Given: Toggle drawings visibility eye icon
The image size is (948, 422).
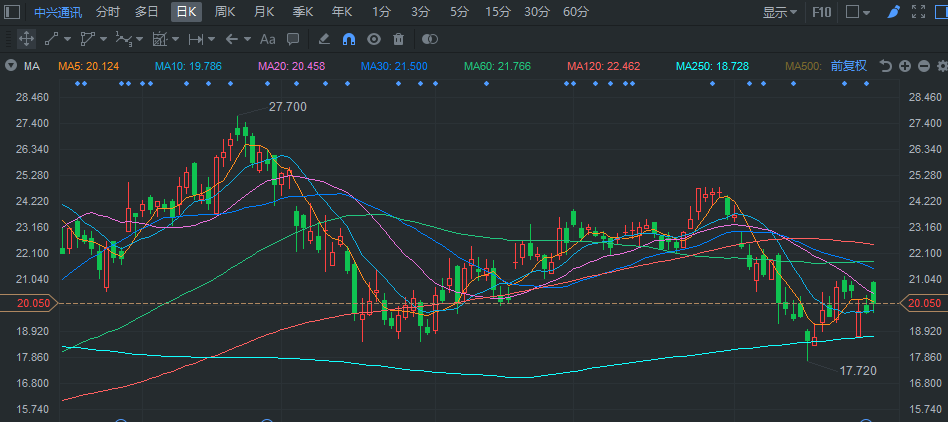Looking at the screenshot, I should [374, 39].
